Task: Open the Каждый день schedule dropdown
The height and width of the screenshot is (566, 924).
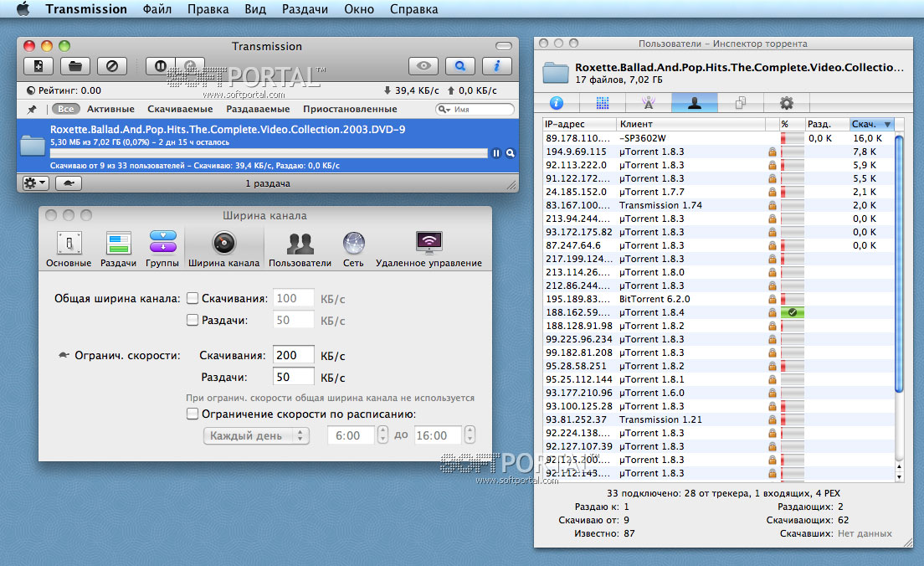Action: [x=256, y=435]
